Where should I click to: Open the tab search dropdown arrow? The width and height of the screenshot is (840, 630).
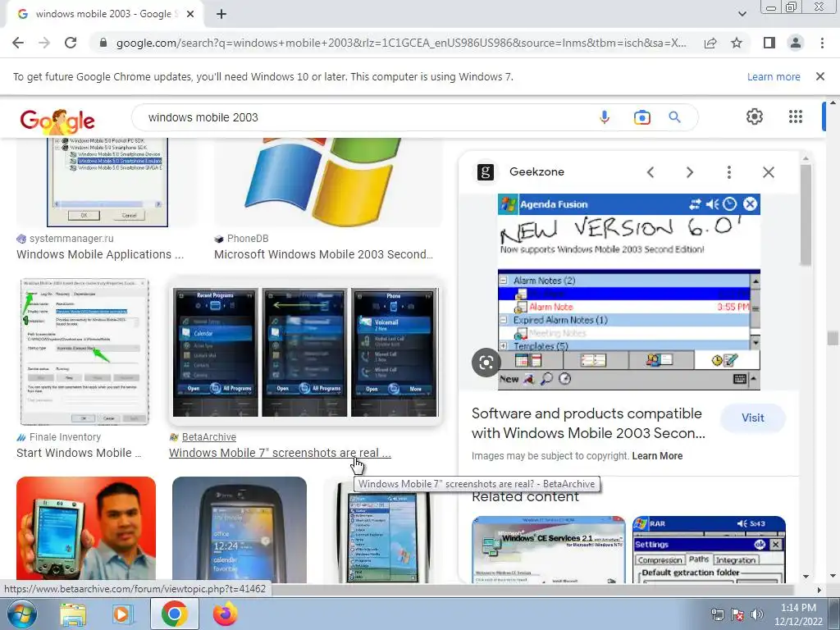point(742,14)
